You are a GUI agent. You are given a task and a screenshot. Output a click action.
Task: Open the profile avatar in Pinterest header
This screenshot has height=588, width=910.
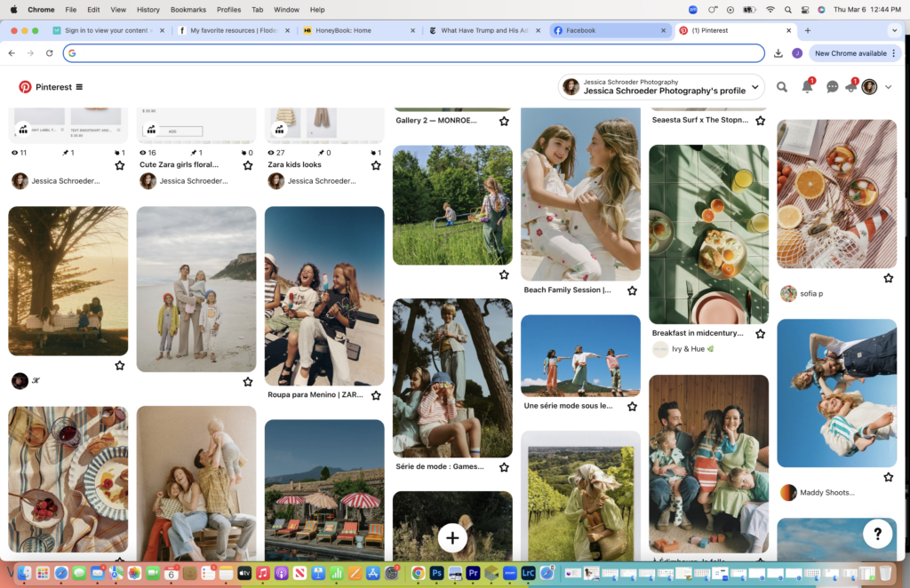869,87
